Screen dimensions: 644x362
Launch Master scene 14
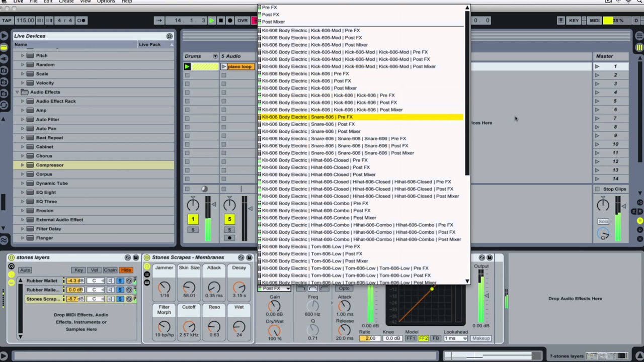click(597, 178)
